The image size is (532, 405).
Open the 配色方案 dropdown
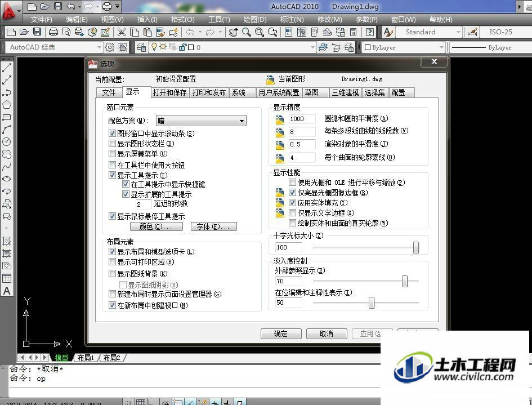[x=201, y=121]
